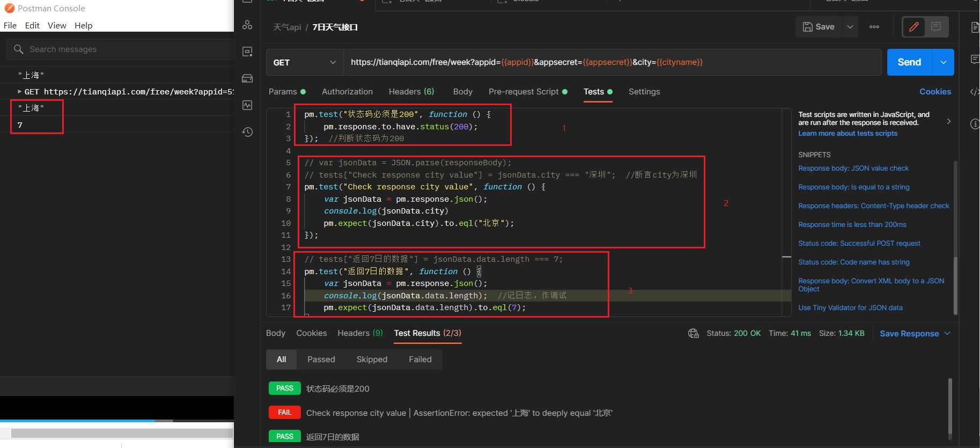980x448 pixels.
Task: Switch to the response Body tab
Action: (x=276, y=333)
